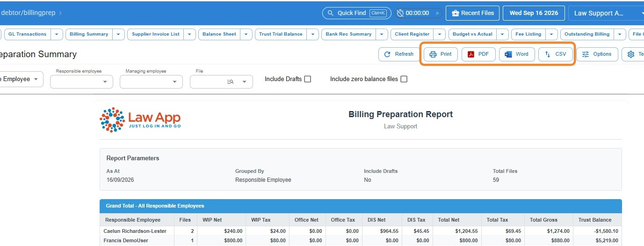The width and height of the screenshot is (644, 246).
Task: Open the Outstanding Billing report tab
Action: [x=587, y=34]
